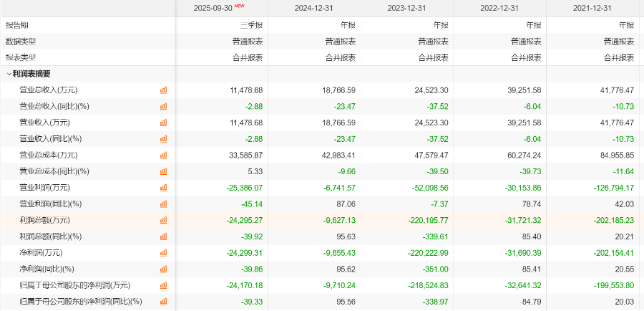Screen dimensions: 644x311
Task: Click chart icon for 营业总收入(万元) row
Action: [163, 90]
